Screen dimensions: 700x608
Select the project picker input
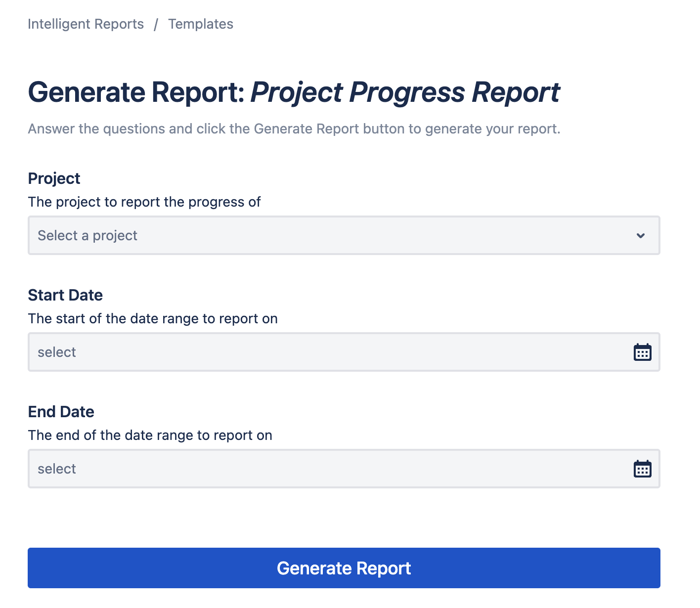tap(198, 235)
